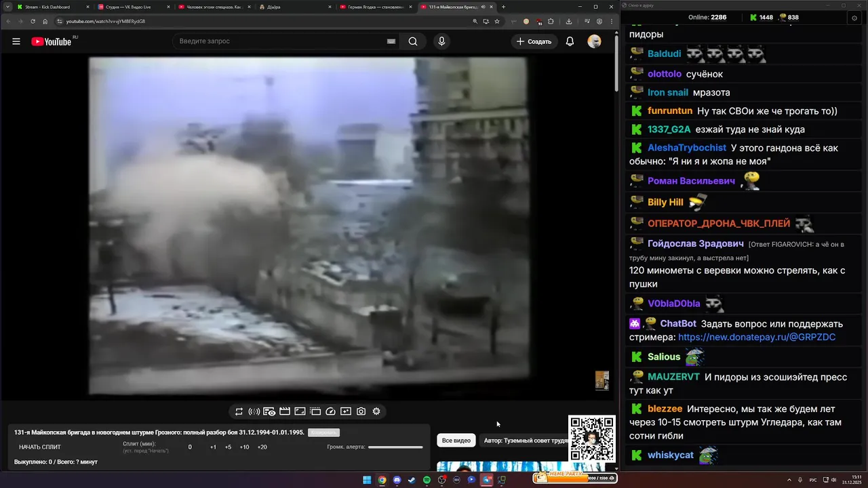This screenshot has height=488, width=868.
Task: Open the Windows Start button on taskbar
Action: coord(367,480)
